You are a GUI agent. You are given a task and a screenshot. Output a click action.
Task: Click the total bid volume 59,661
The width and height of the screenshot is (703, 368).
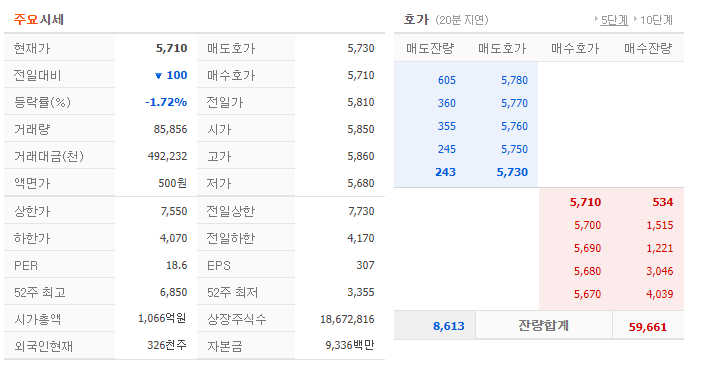(648, 327)
